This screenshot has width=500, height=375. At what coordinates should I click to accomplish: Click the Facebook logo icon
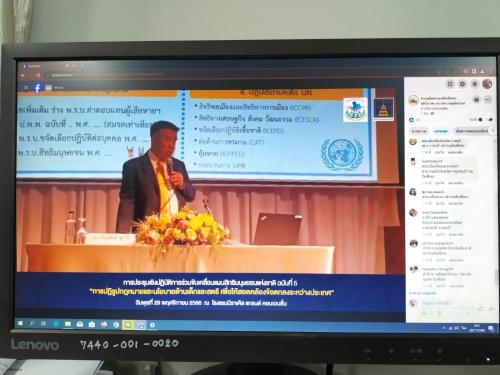37,88
